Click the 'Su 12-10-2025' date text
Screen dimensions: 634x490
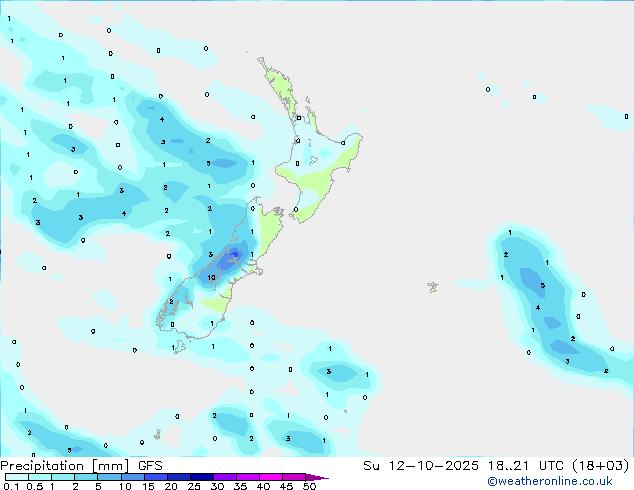point(421,466)
